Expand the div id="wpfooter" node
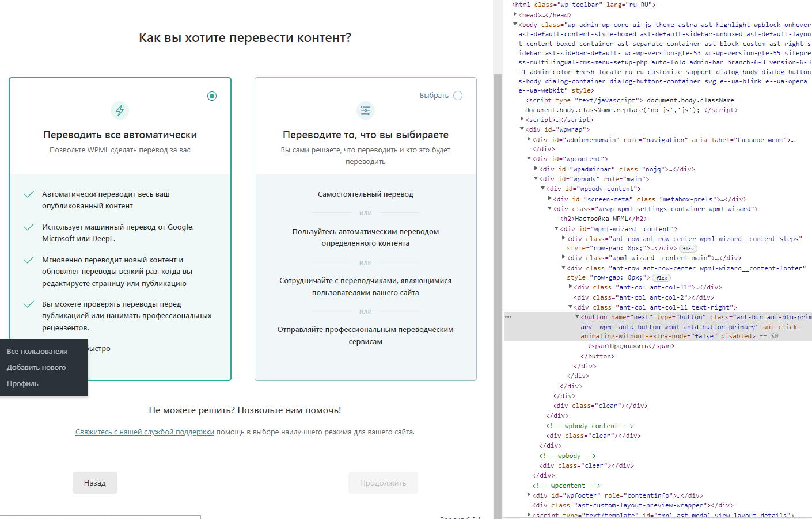812x519 pixels. point(529,495)
